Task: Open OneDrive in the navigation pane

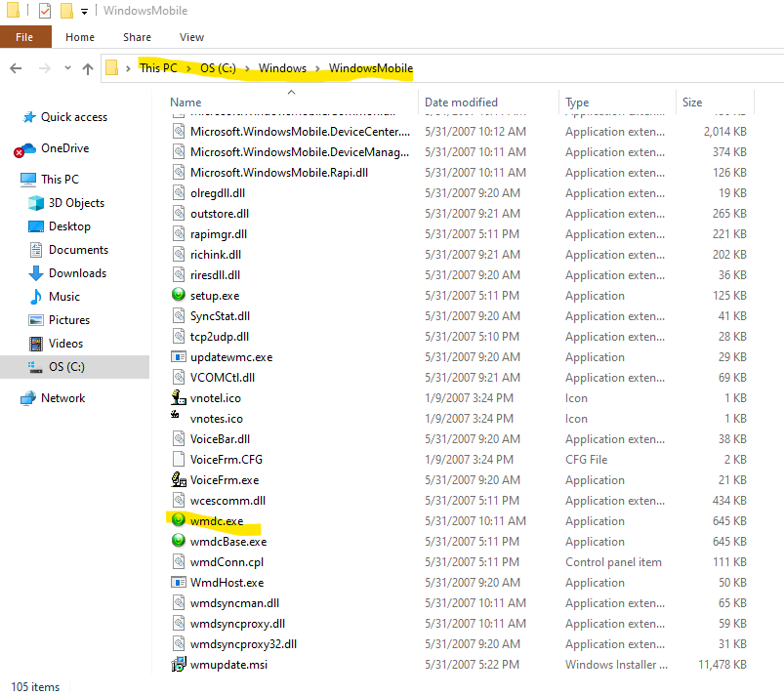Action: [x=65, y=148]
